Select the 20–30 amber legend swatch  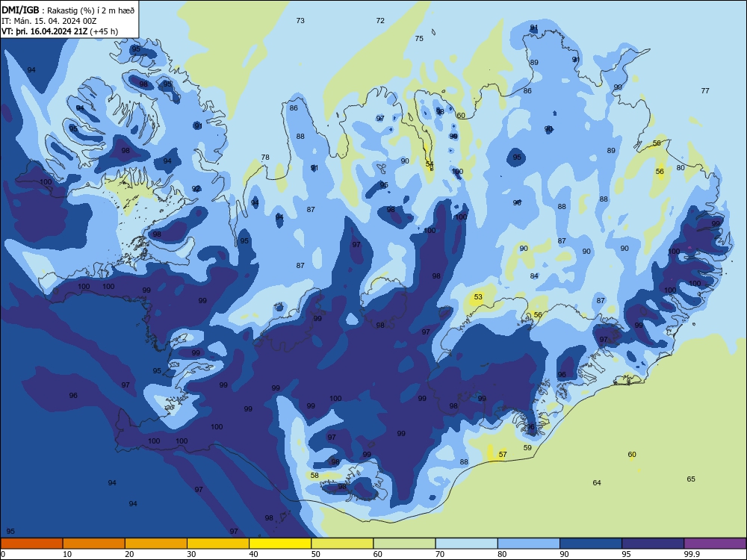pos(156,544)
